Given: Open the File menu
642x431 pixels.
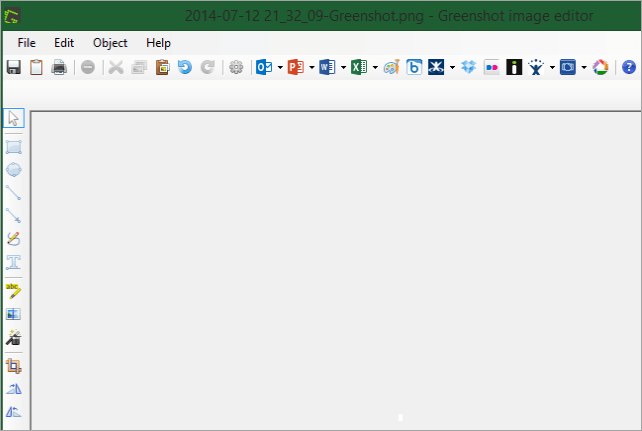Looking at the screenshot, I should coord(26,43).
